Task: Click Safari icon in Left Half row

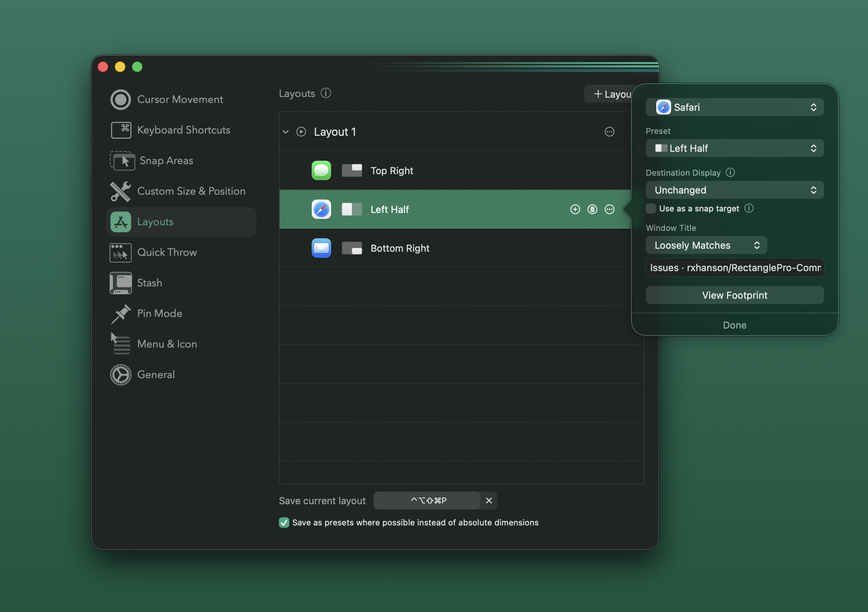Action: [321, 209]
